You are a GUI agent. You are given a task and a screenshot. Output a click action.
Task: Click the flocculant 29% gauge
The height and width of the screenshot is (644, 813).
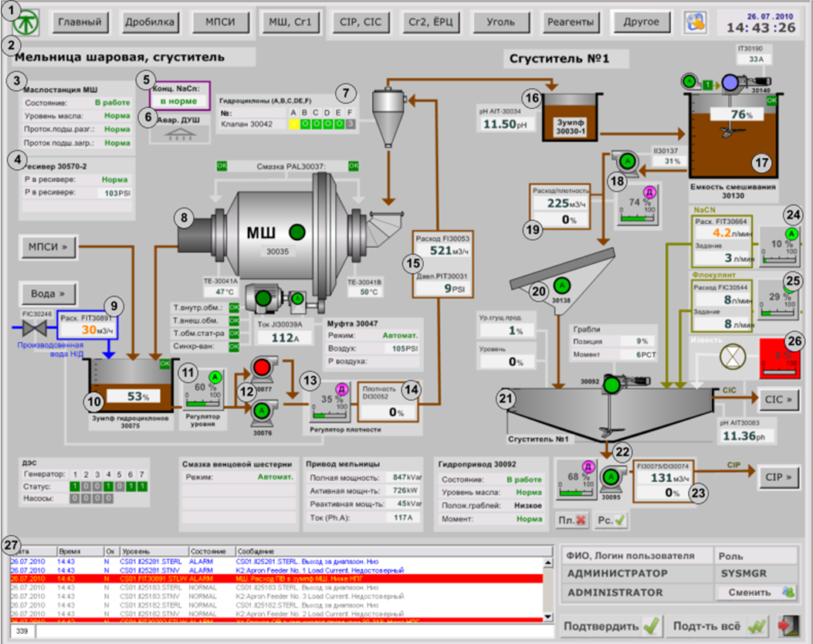(777, 300)
